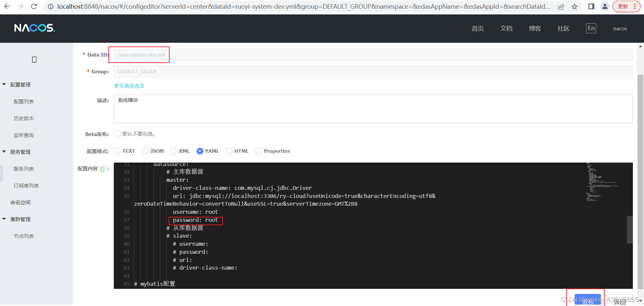Select YAML config format

pos(200,151)
